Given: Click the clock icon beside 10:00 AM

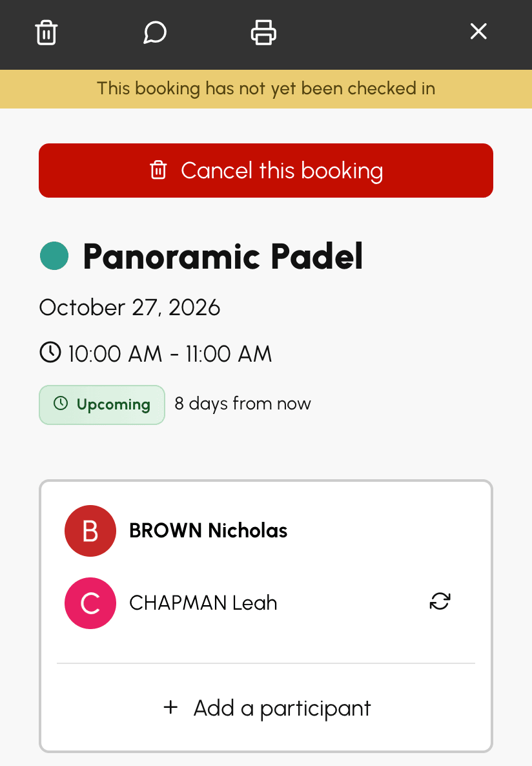Looking at the screenshot, I should pyautogui.click(x=50, y=352).
